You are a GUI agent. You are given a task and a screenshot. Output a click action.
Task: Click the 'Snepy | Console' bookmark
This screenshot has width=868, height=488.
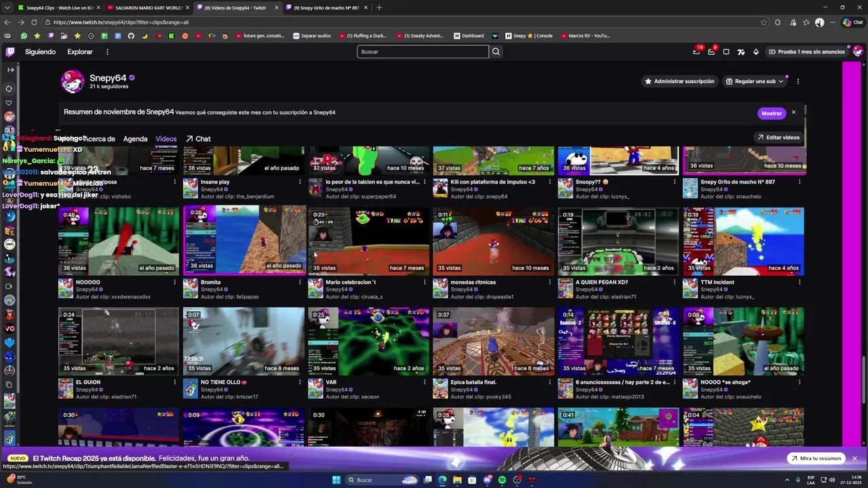click(x=528, y=36)
